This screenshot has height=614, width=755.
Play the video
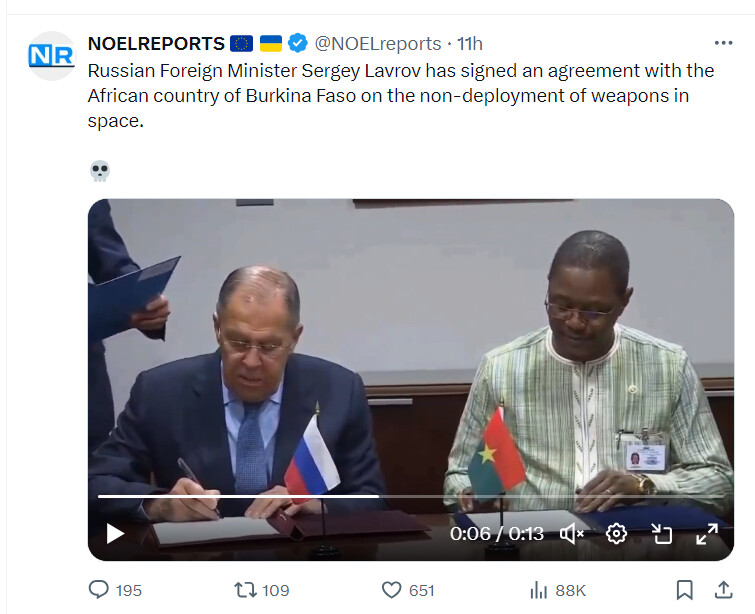pos(115,533)
